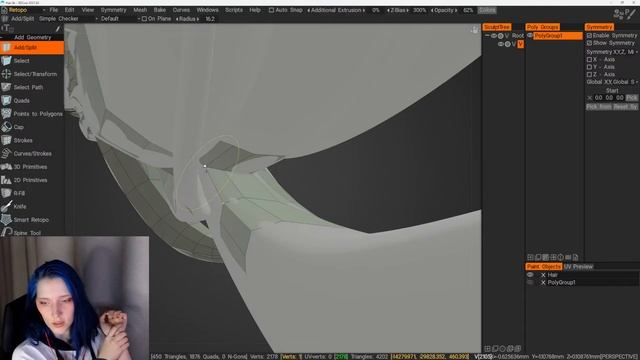Click first icon in SculptTree bottom toolbar
This screenshot has width=640, height=360.
pos(487,349)
